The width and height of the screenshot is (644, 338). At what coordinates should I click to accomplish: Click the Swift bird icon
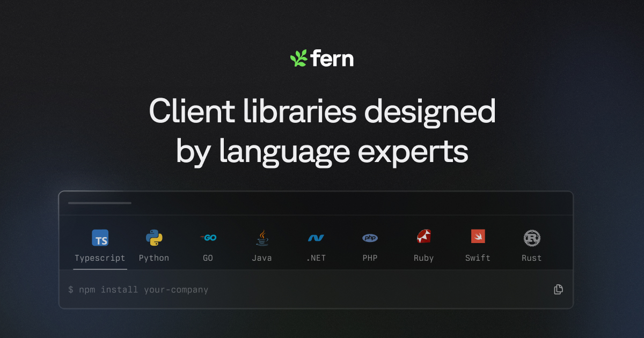[x=478, y=237]
